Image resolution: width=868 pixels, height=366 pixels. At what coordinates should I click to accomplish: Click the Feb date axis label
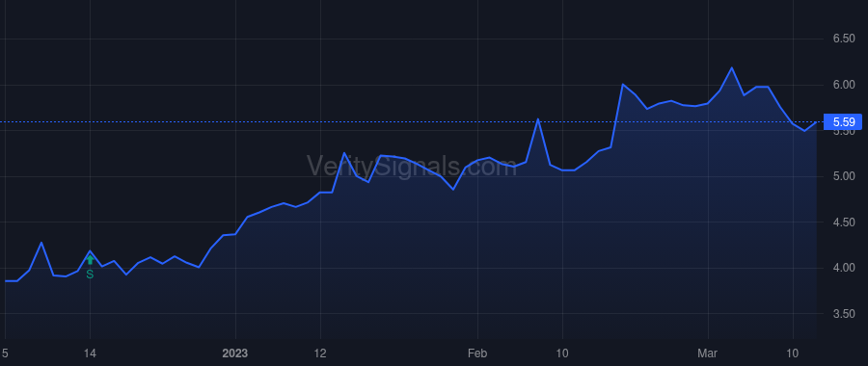pyautogui.click(x=477, y=353)
